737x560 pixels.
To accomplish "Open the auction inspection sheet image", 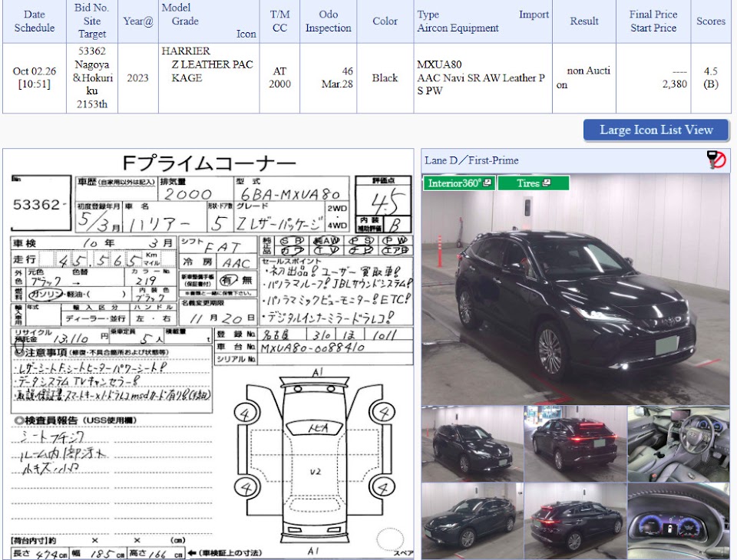I will [x=208, y=354].
